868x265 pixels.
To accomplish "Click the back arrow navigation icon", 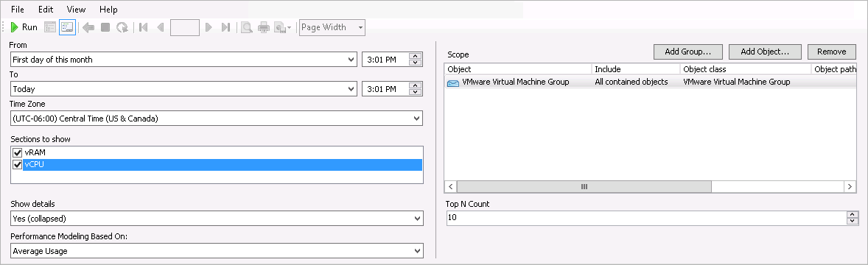I will pyautogui.click(x=88, y=27).
